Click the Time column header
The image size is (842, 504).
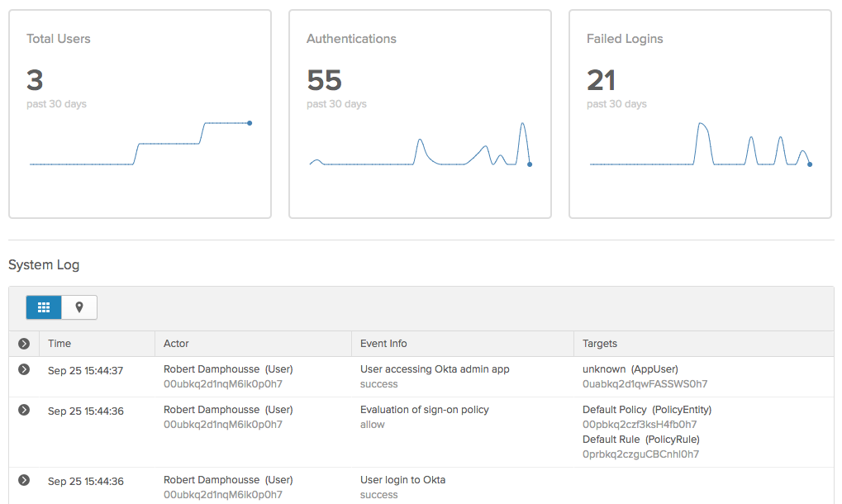coord(59,343)
